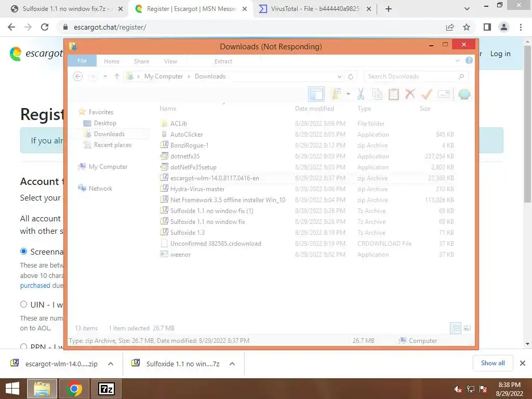Toggle Chrome side panel icon

coord(487,27)
